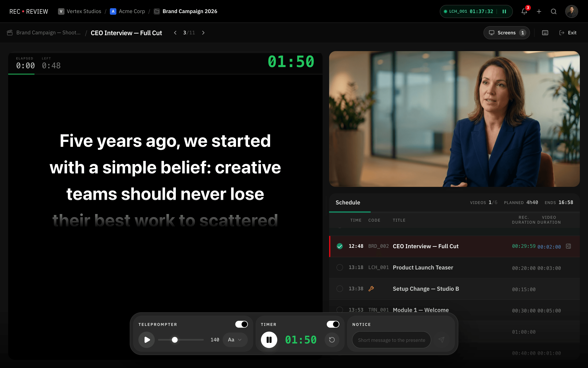Adjust the teleprompter speed slider
The height and width of the screenshot is (368, 588).
(181, 340)
